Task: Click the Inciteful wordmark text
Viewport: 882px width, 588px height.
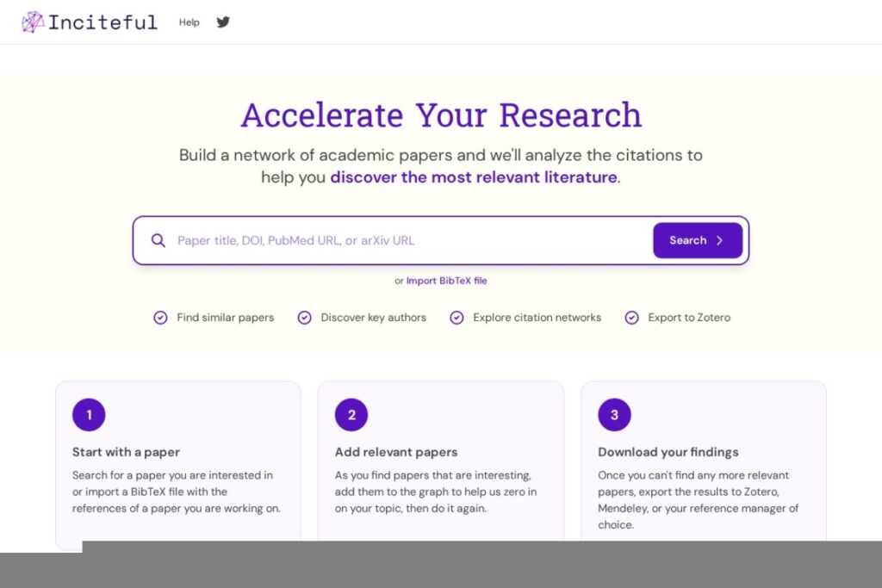Action: (103, 22)
